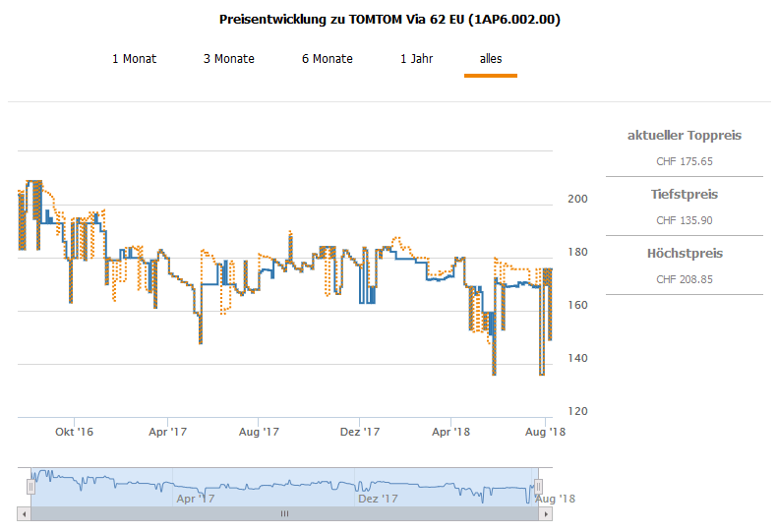Click the highest price value CHF 208.85
Image resolution: width=777 pixels, height=532 pixels.
click(684, 279)
